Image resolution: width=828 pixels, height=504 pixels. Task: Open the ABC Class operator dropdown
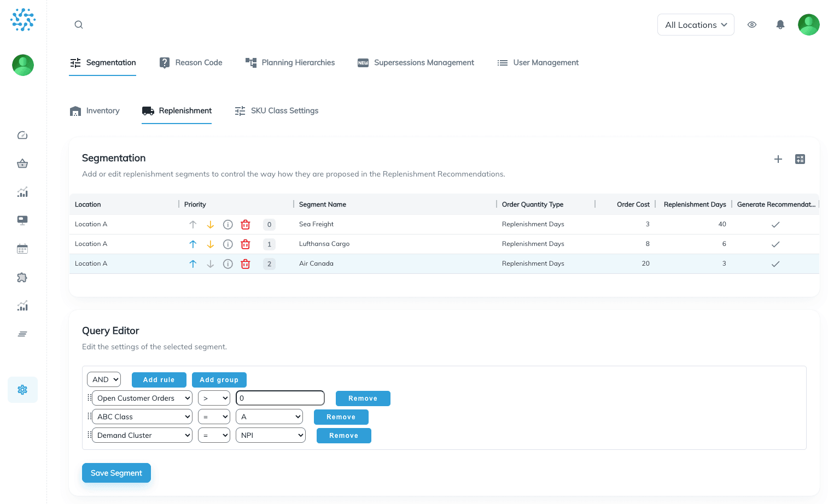214,417
